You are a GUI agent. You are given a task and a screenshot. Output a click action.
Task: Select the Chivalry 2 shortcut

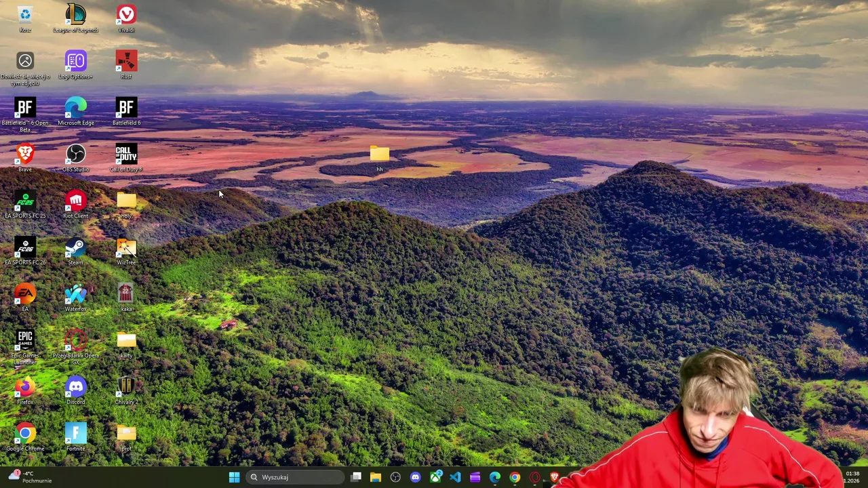(x=126, y=391)
